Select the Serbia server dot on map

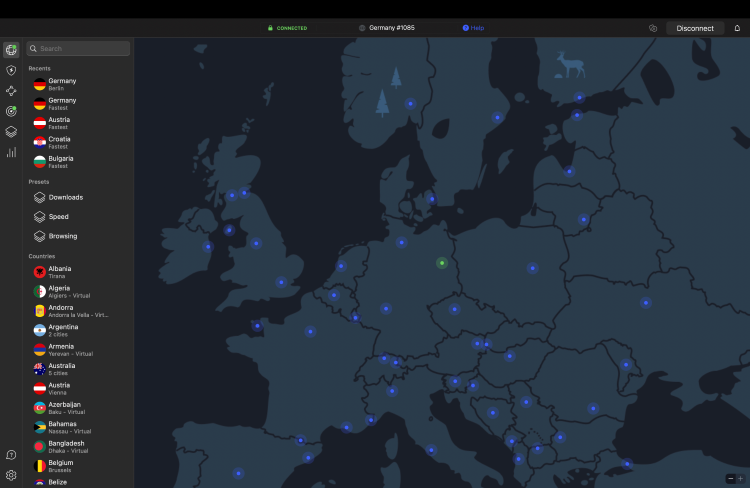[526, 402]
